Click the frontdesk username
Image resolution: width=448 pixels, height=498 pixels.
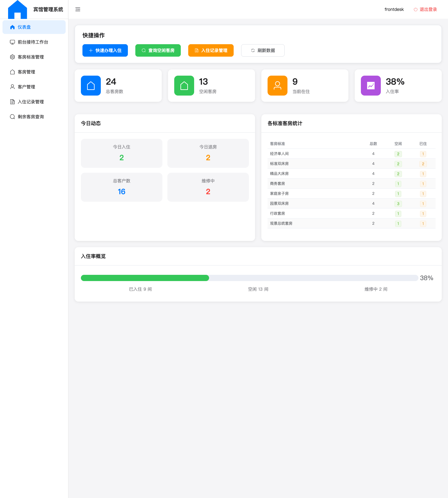pos(394,9)
